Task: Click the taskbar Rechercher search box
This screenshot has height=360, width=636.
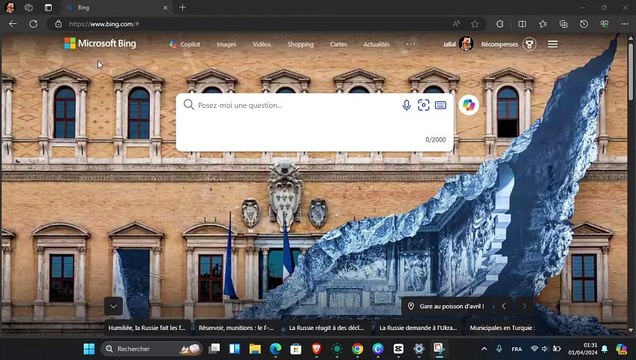Action: pyautogui.click(x=150, y=349)
